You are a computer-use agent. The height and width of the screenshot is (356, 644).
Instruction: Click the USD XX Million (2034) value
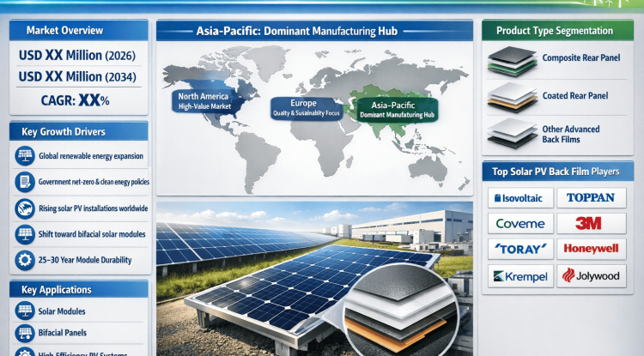click(77, 76)
